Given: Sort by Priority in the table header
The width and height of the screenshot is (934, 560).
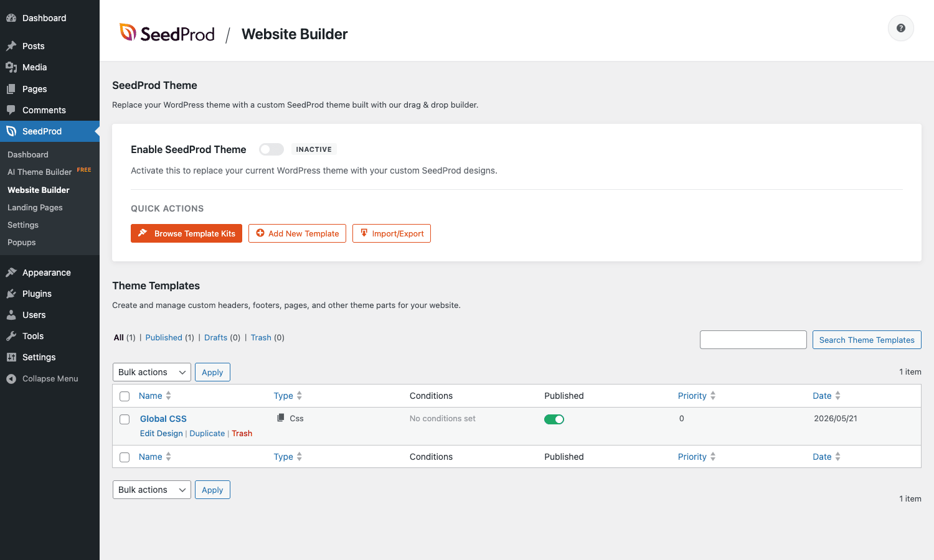Looking at the screenshot, I should point(697,396).
